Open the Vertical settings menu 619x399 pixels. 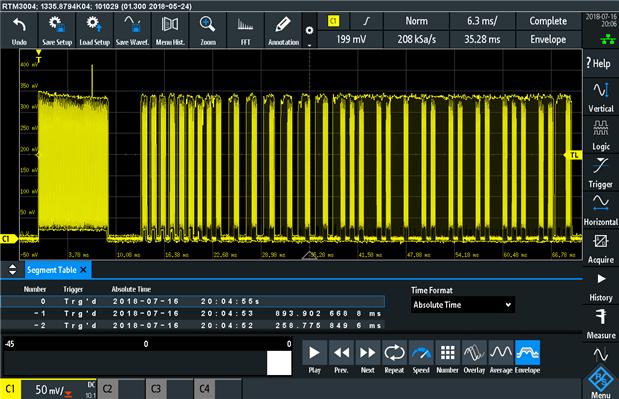[x=600, y=97]
